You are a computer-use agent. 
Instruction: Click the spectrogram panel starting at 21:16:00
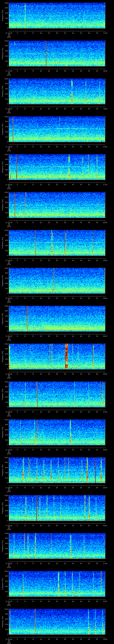[57, 16]
